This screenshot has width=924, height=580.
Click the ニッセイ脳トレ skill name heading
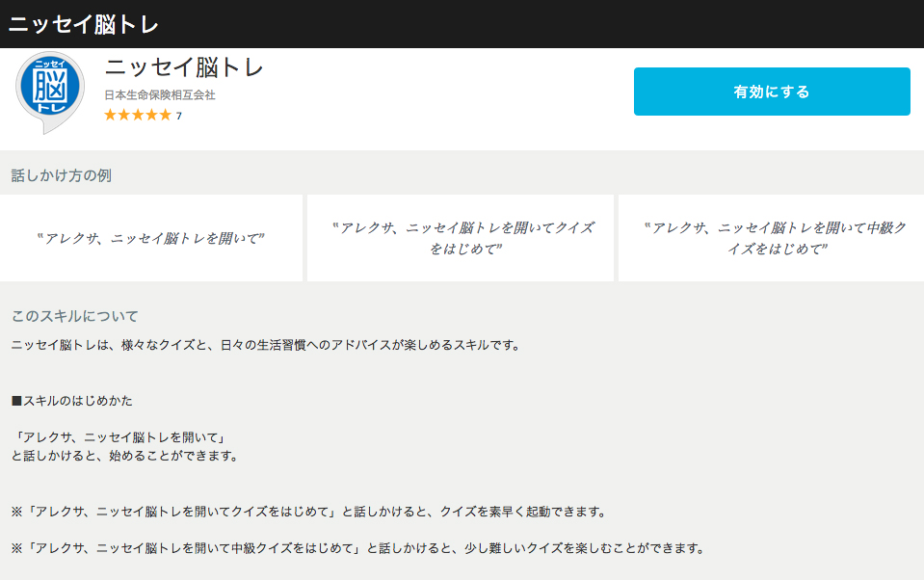[184, 67]
